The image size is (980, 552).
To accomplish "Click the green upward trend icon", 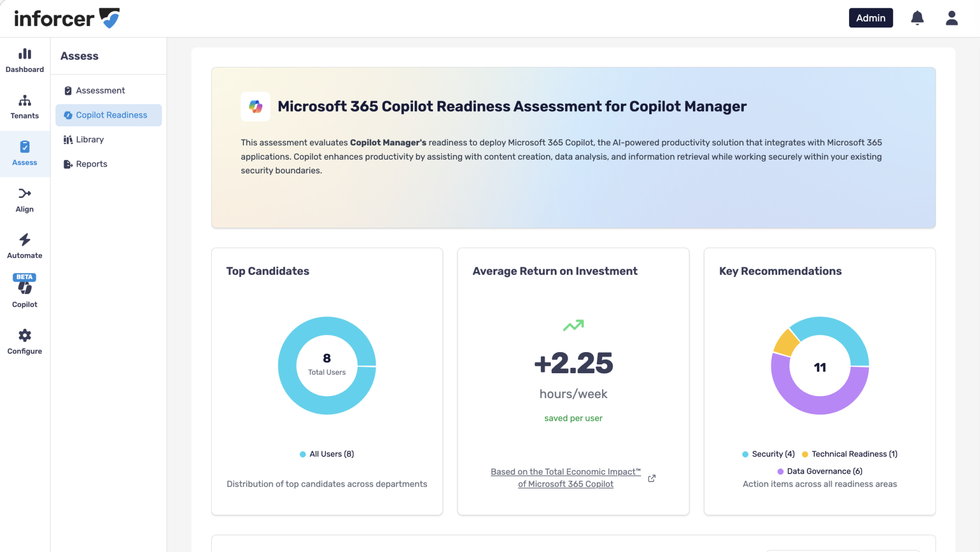I will point(573,325).
